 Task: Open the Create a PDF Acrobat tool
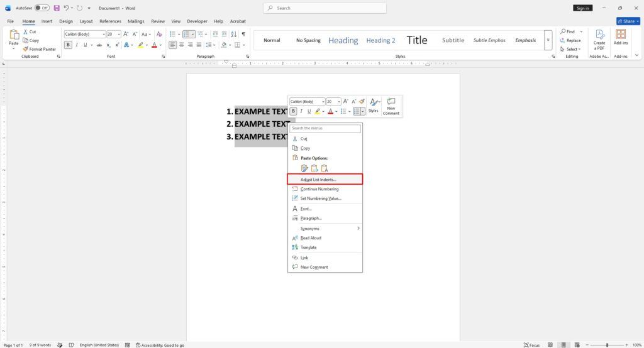pyautogui.click(x=599, y=40)
